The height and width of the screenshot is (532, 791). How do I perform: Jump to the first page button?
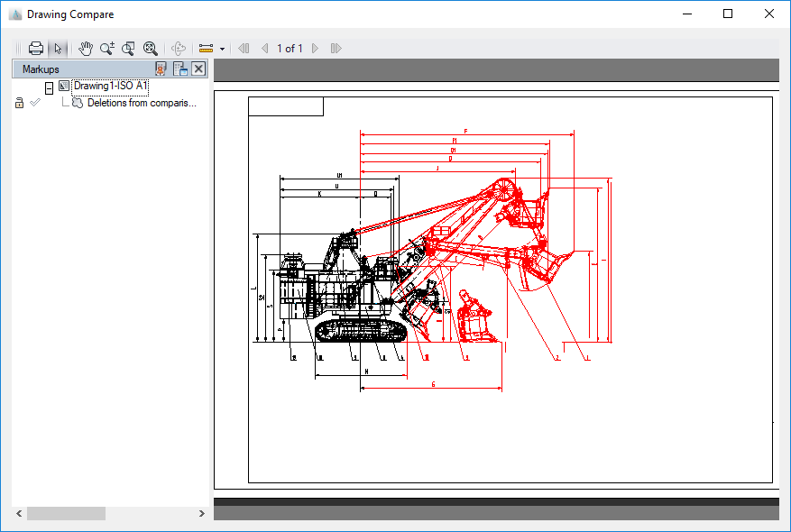pyautogui.click(x=244, y=49)
